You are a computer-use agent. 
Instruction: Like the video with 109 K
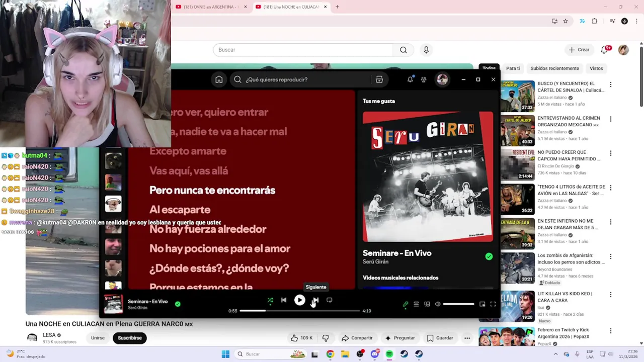[301, 338]
